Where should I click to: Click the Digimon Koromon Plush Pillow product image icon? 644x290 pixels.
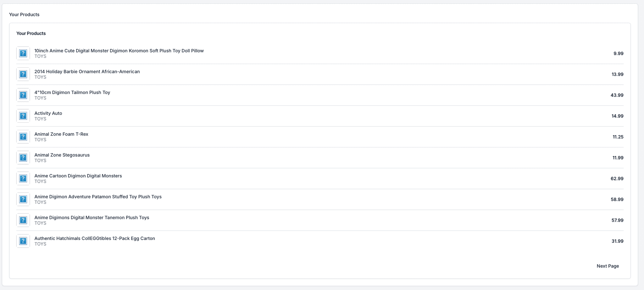tap(23, 53)
